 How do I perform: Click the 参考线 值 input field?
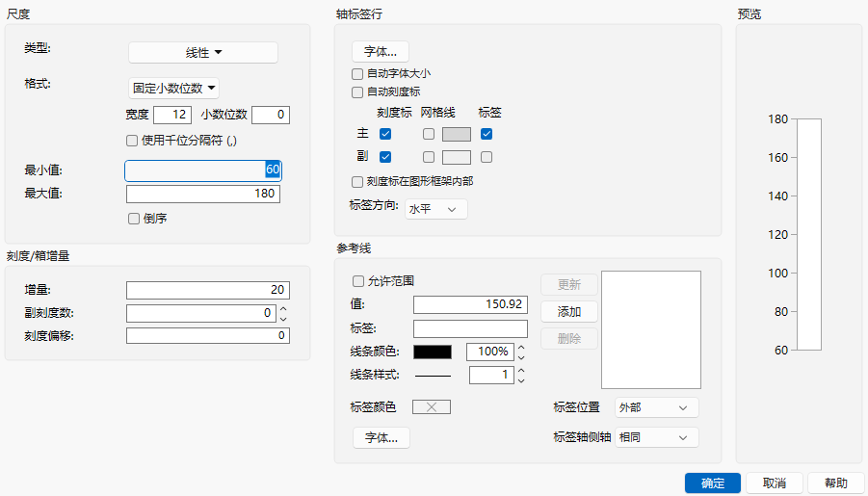click(x=470, y=304)
